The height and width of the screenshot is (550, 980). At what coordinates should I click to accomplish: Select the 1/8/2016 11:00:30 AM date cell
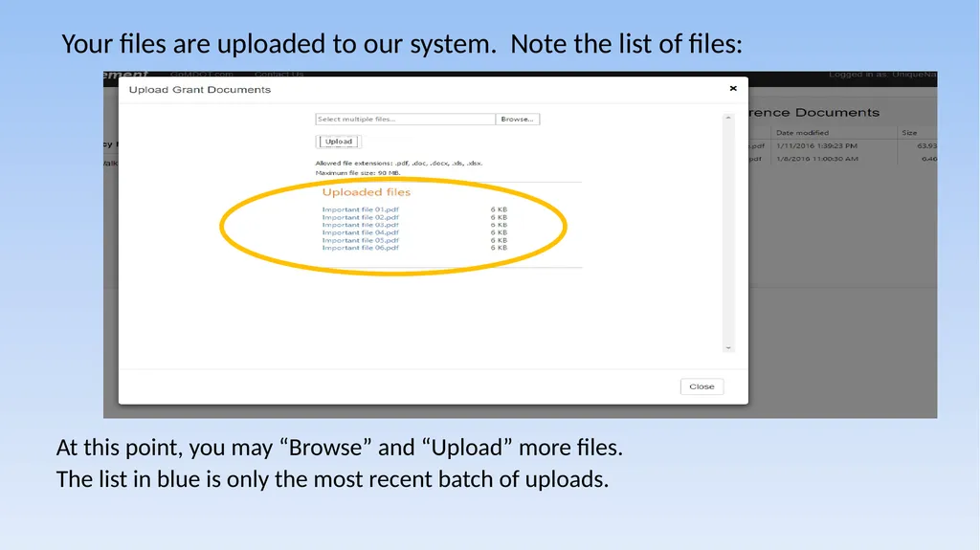tap(817, 159)
